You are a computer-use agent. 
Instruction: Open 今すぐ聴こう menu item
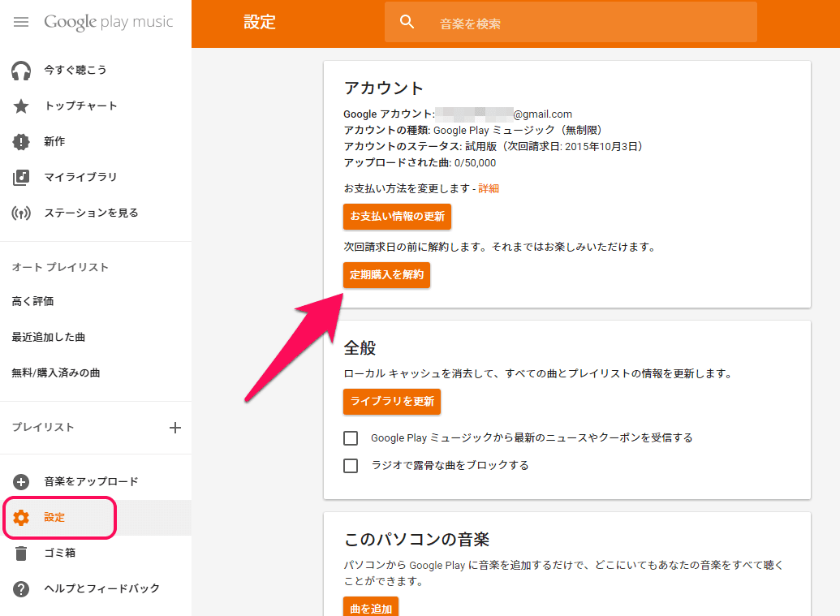point(75,70)
